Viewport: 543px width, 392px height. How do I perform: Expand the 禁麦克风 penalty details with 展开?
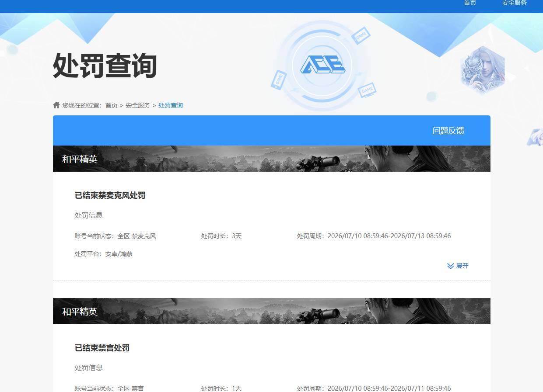point(462,266)
